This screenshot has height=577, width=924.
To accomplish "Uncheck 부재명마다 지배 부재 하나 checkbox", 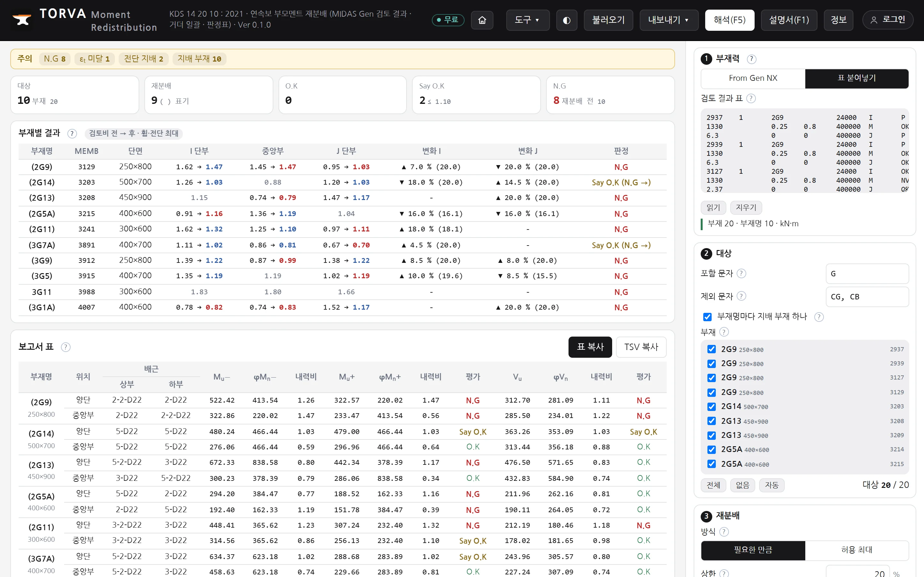I will 707,317.
